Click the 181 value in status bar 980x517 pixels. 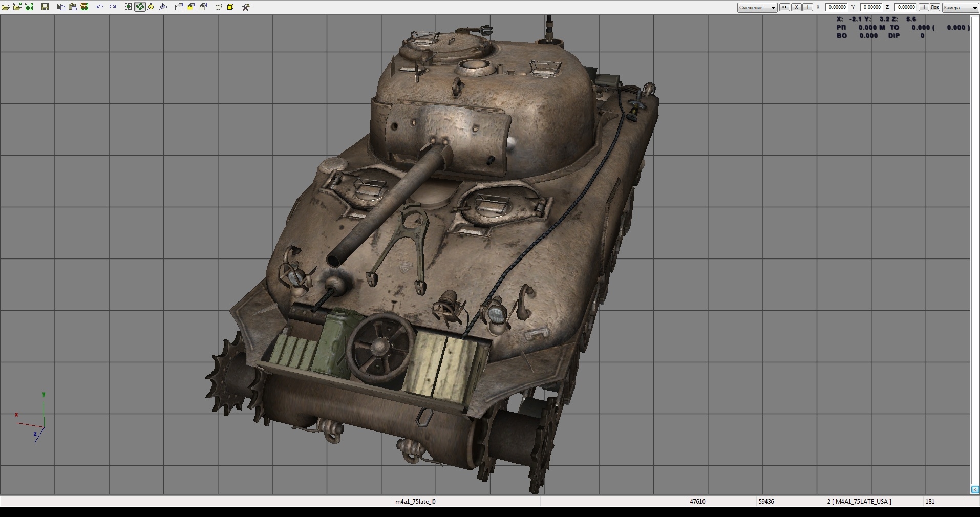click(930, 502)
